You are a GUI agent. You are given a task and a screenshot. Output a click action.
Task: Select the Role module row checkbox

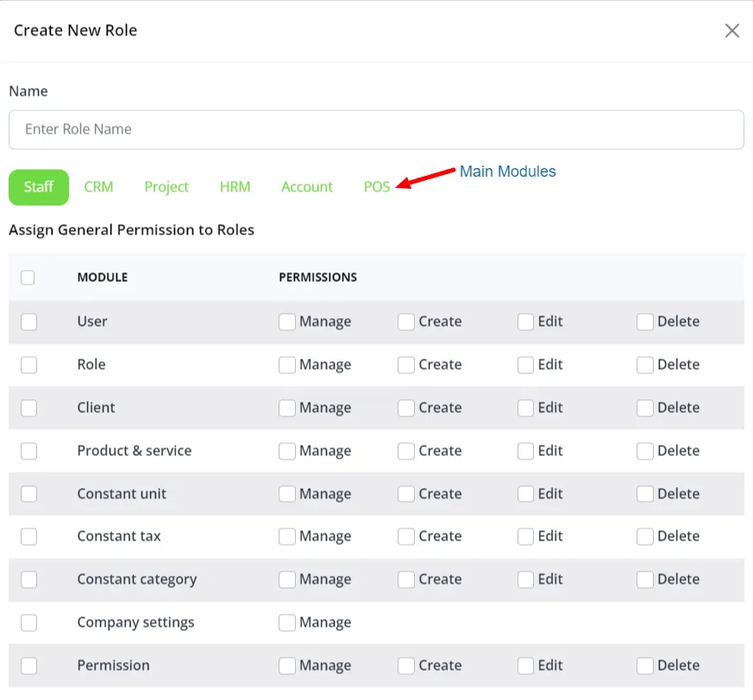pyautogui.click(x=28, y=365)
